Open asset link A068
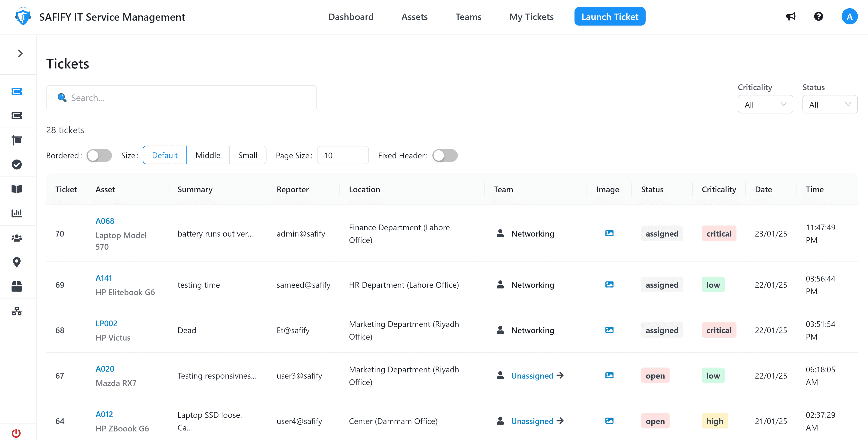The height and width of the screenshot is (440, 868). [x=105, y=221]
